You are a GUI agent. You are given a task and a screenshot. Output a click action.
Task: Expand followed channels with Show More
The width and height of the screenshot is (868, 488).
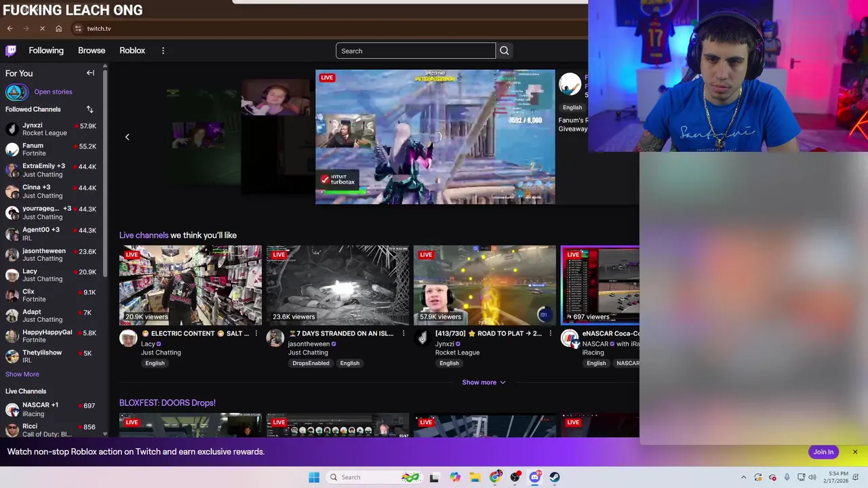pos(22,374)
